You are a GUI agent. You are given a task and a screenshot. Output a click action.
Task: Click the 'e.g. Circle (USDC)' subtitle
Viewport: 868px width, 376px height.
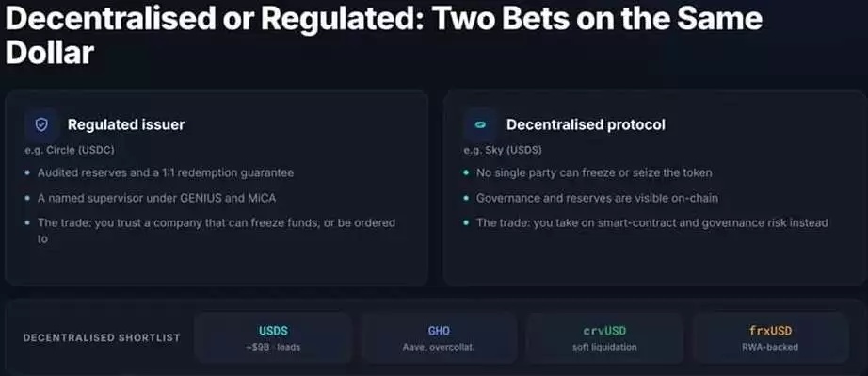point(70,150)
